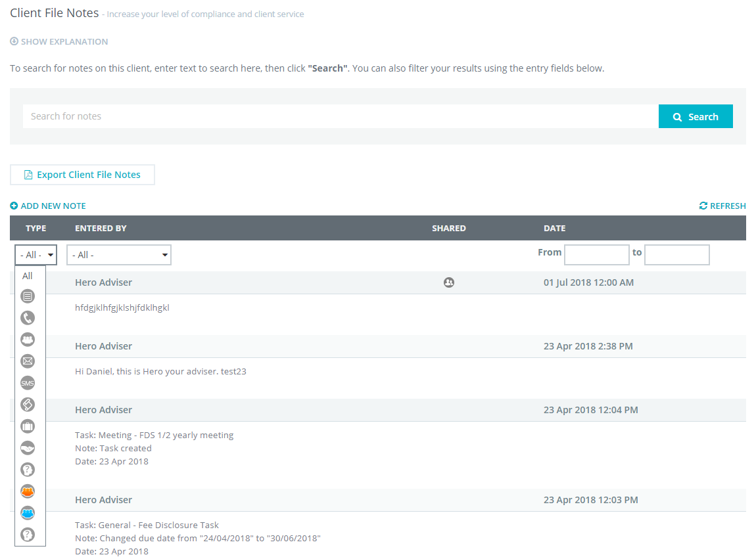The height and width of the screenshot is (559, 756).
Task: Pick the envelope email type icon
Action: (x=28, y=361)
